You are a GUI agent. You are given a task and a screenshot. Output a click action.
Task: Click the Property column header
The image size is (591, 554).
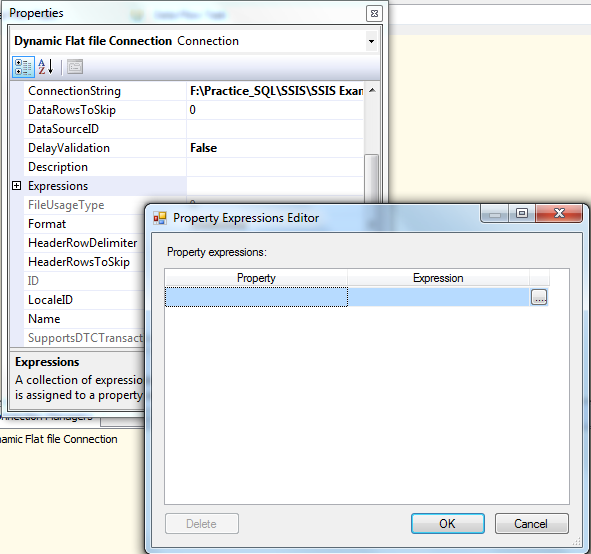(x=256, y=278)
